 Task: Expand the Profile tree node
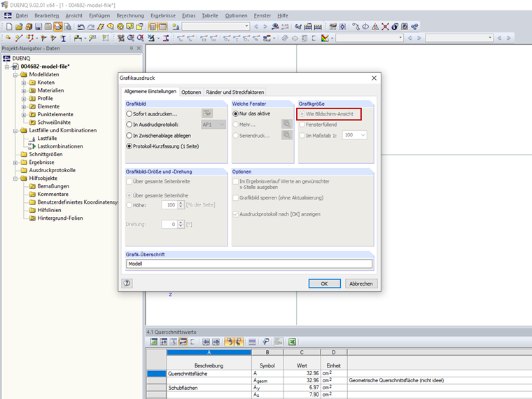(x=24, y=99)
